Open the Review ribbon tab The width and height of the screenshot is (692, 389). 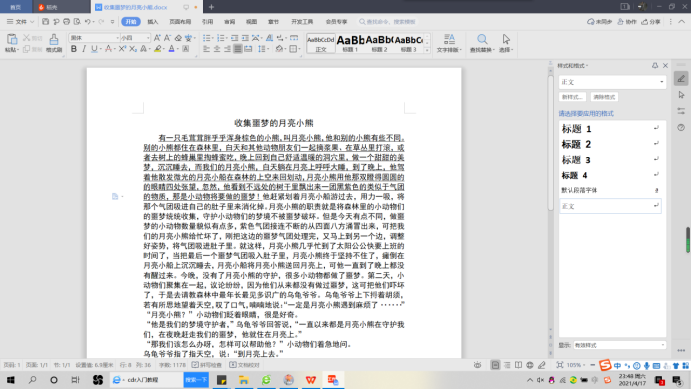click(229, 22)
